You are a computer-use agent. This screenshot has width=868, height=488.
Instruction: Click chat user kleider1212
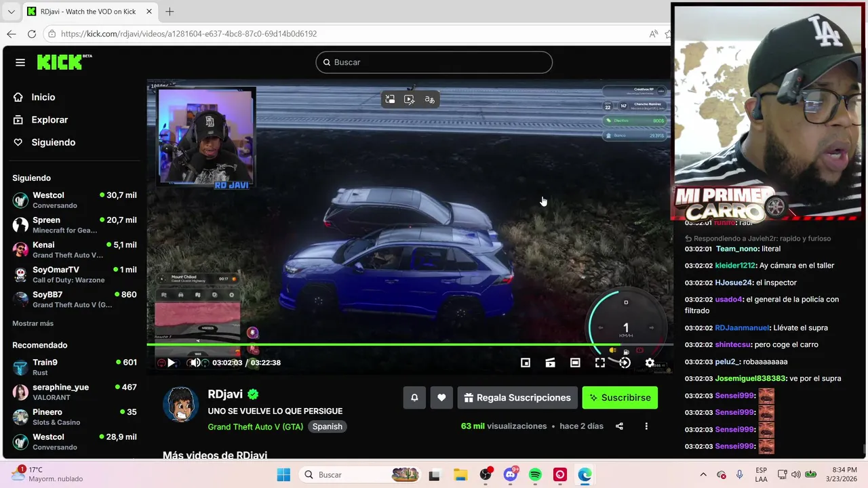pos(736,266)
